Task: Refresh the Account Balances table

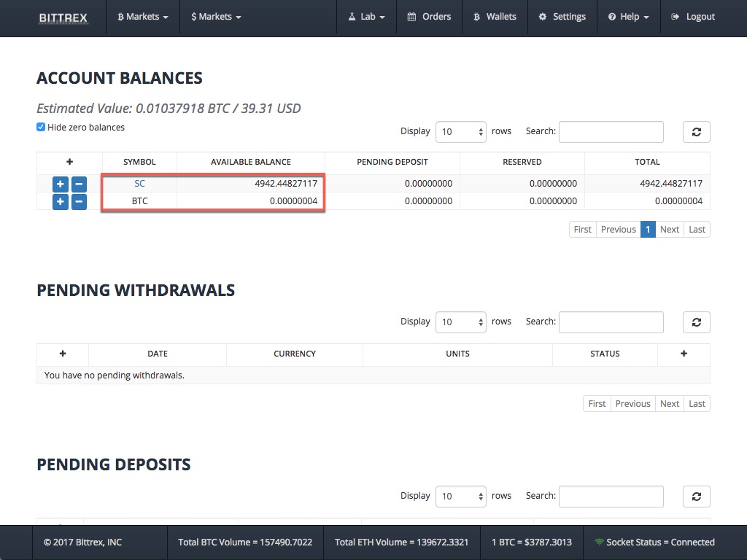Action: [696, 132]
